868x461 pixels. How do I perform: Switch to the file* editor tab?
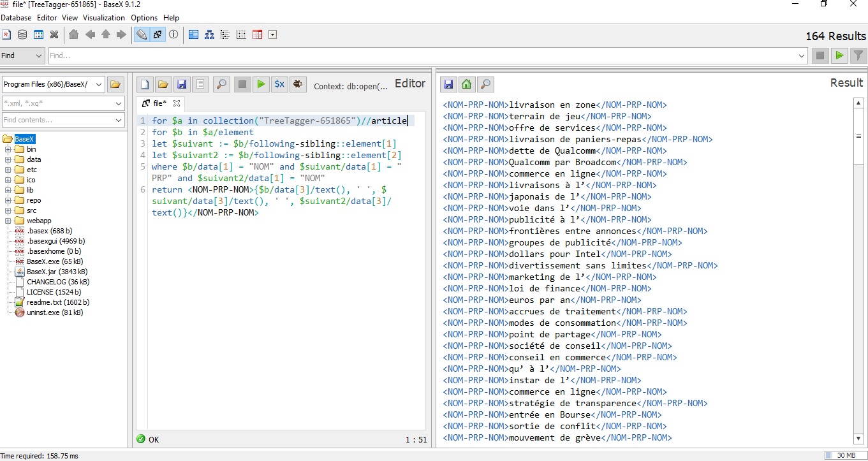(159, 103)
